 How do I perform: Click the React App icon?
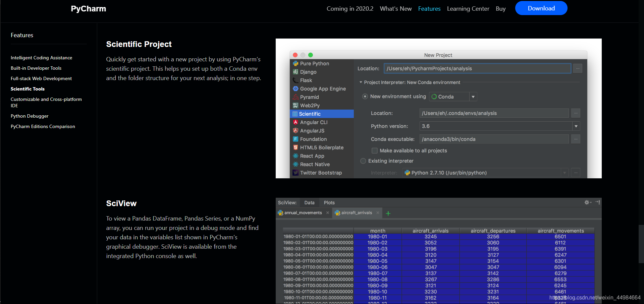[x=296, y=156]
